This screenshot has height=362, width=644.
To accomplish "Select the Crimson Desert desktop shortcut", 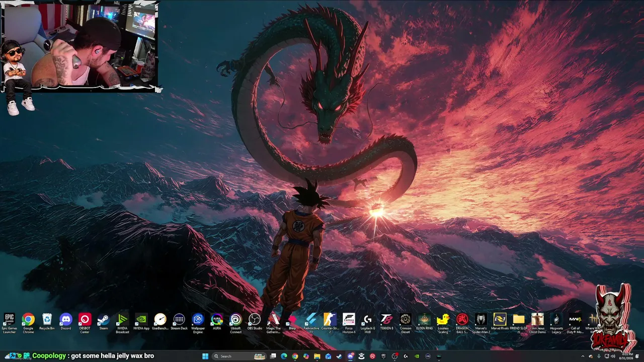I will 406,323.
